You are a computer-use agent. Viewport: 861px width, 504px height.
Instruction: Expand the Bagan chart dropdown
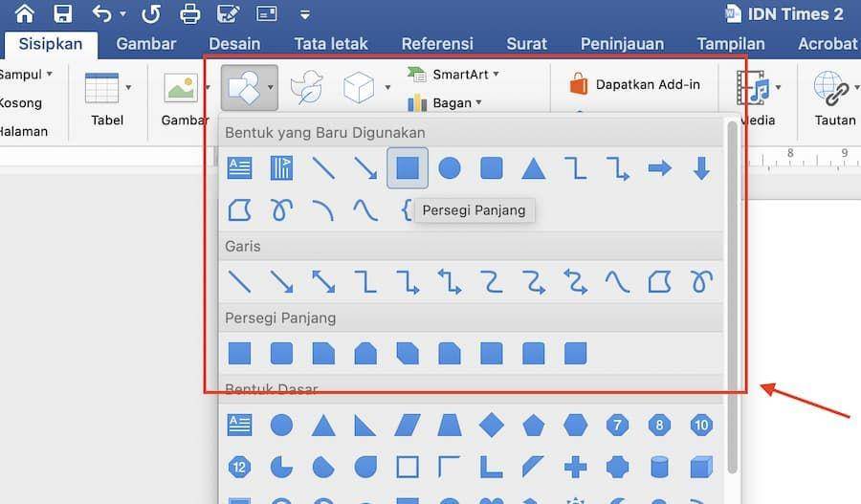pos(479,102)
